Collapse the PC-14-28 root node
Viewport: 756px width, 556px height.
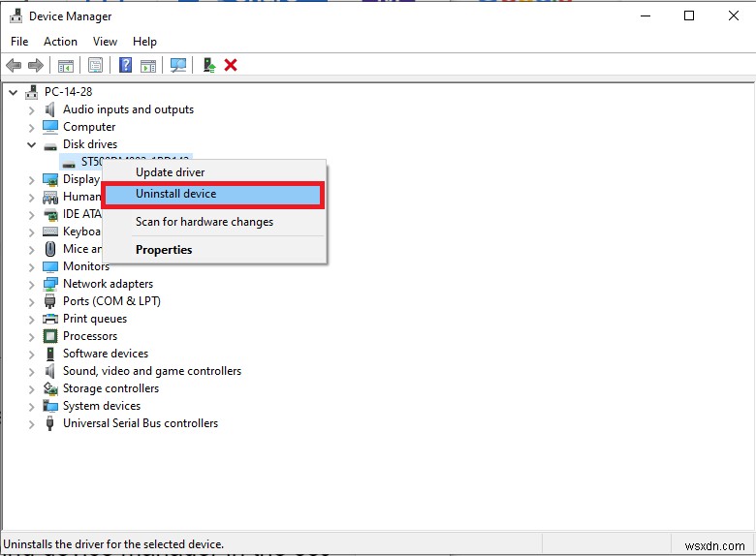tap(14, 92)
